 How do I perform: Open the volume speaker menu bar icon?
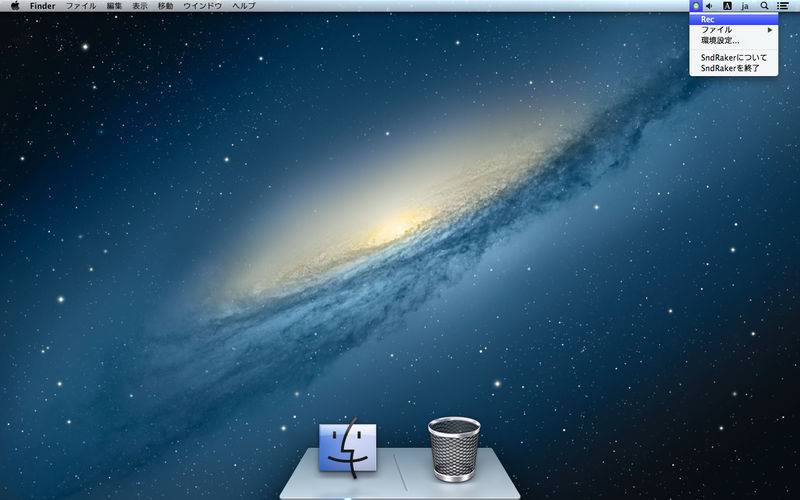click(x=709, y=6)
